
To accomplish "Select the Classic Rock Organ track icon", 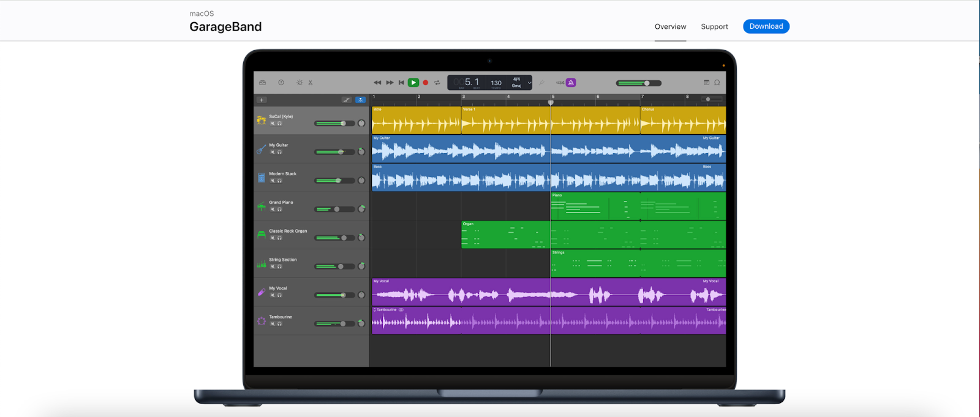I will [262, 235].
